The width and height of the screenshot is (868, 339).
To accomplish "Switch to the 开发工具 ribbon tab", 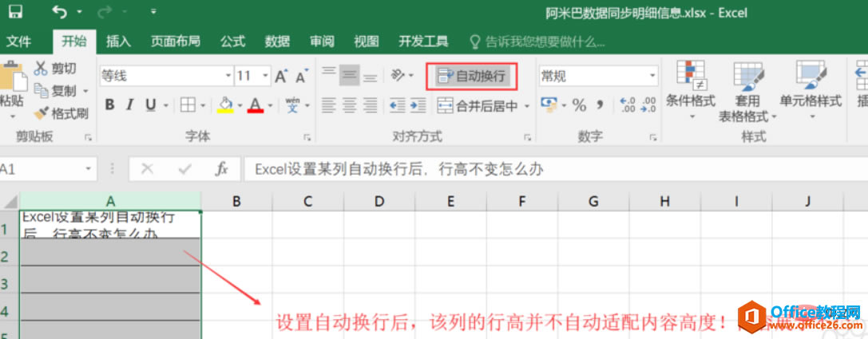I will click(x=423, y=41).
